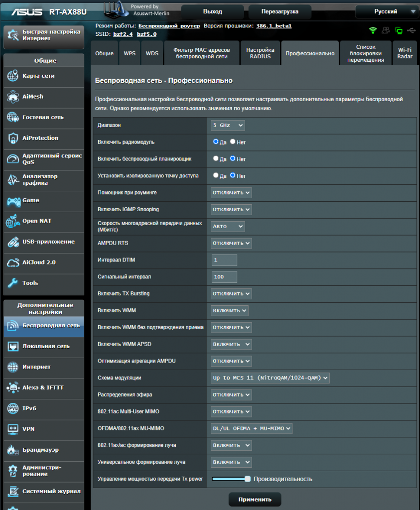This screenshot has width=420, height=510.
Task: Open the Фильтр MAC адресов tab
Action: (x=202, y=53)
